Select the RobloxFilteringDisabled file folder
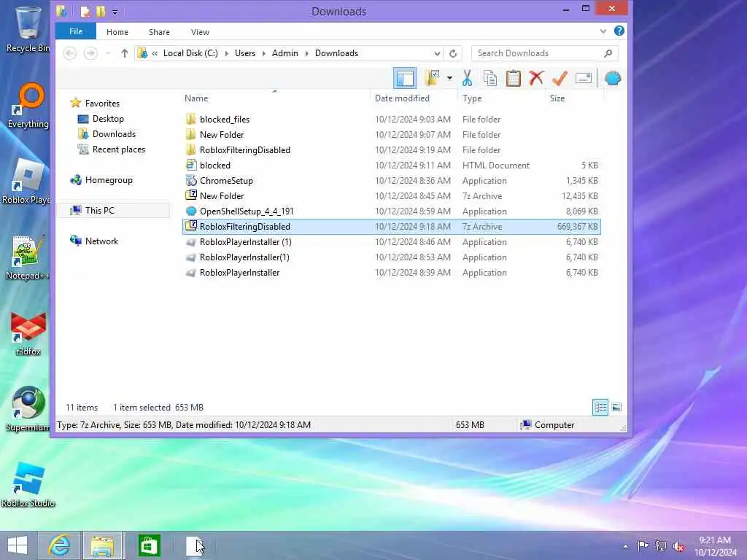Viewport: 747px width, 560px height. pos(391,150)
